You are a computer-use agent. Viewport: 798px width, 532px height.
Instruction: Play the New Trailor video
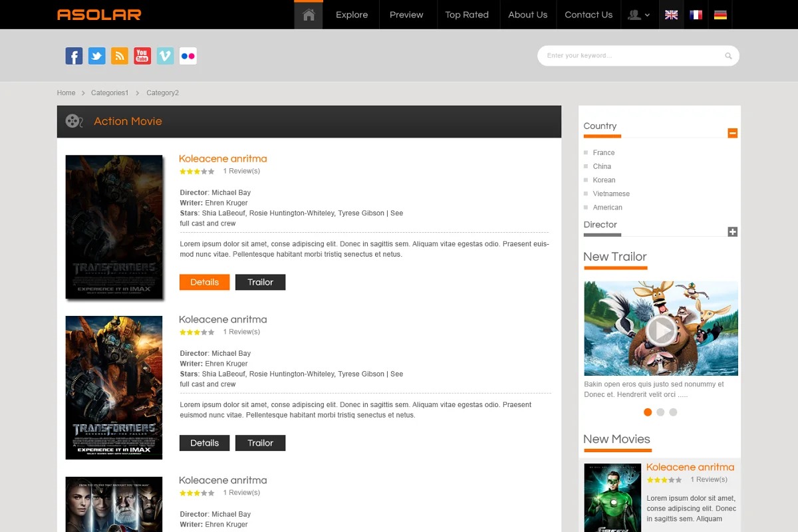click(661, 330)
